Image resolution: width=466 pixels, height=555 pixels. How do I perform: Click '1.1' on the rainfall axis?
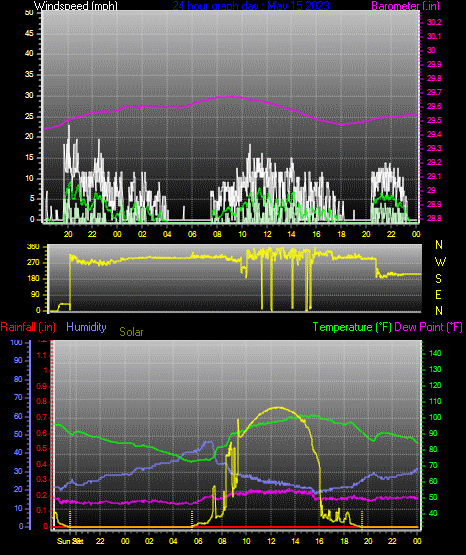42,355
